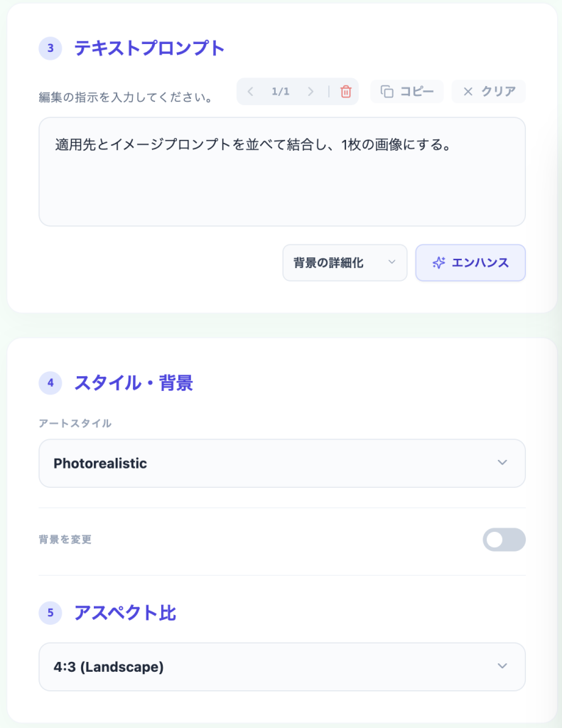
Task: Open the 背景の詳細化 dropdown
Action: [x=345, y=263]
